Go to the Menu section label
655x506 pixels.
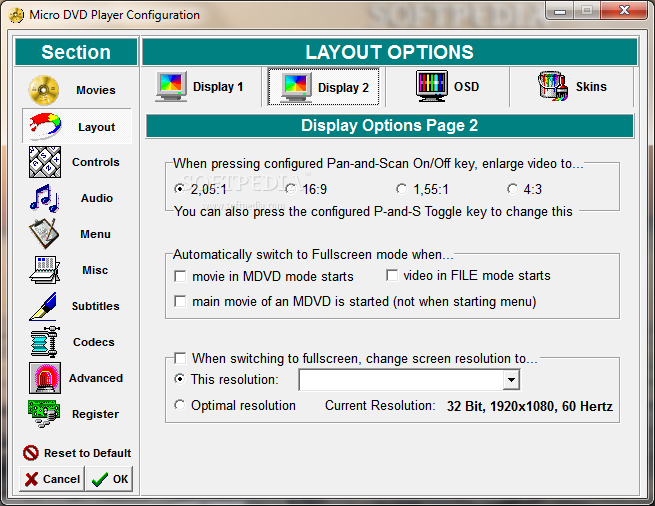[x=96, y=234]
